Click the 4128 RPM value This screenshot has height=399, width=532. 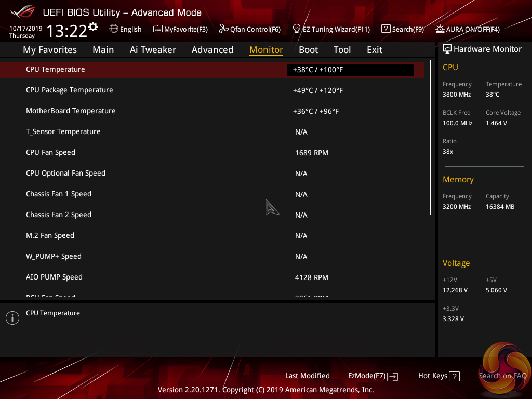point(312,277)
